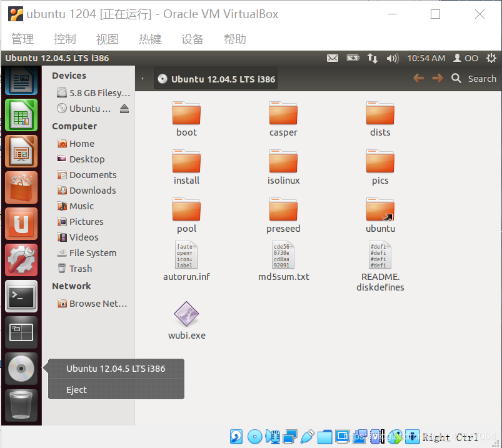Go back in file manager

point(419,78)
